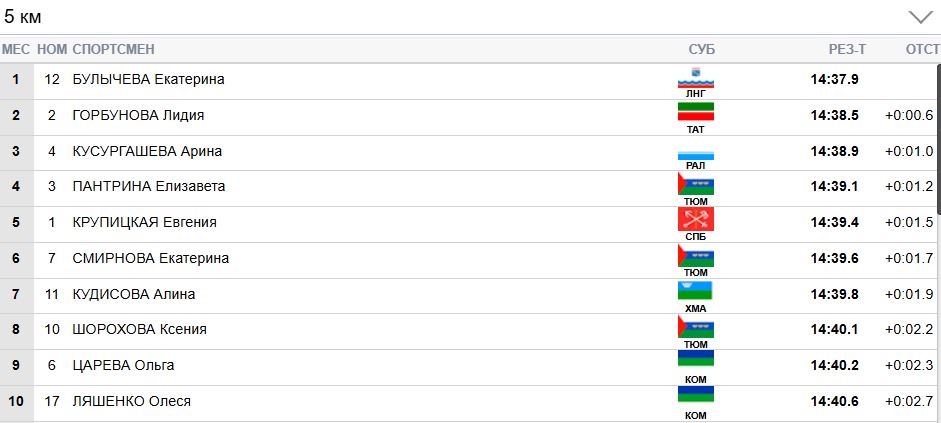The height and width of the screenshot is (423, 941).
Task: Open the 5 км distance header
Action: (x=24, y=17)
